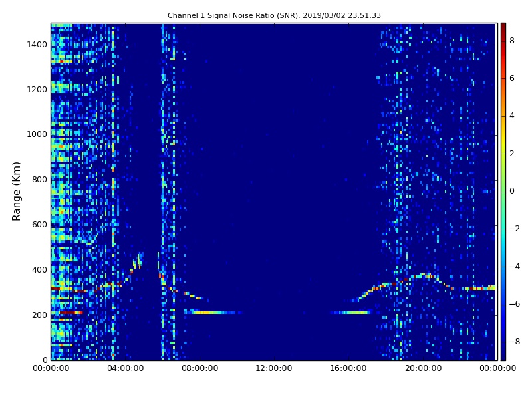Click the 200 range tick label
The width and height of the screenshot is (532, 399).
point(39,315)
